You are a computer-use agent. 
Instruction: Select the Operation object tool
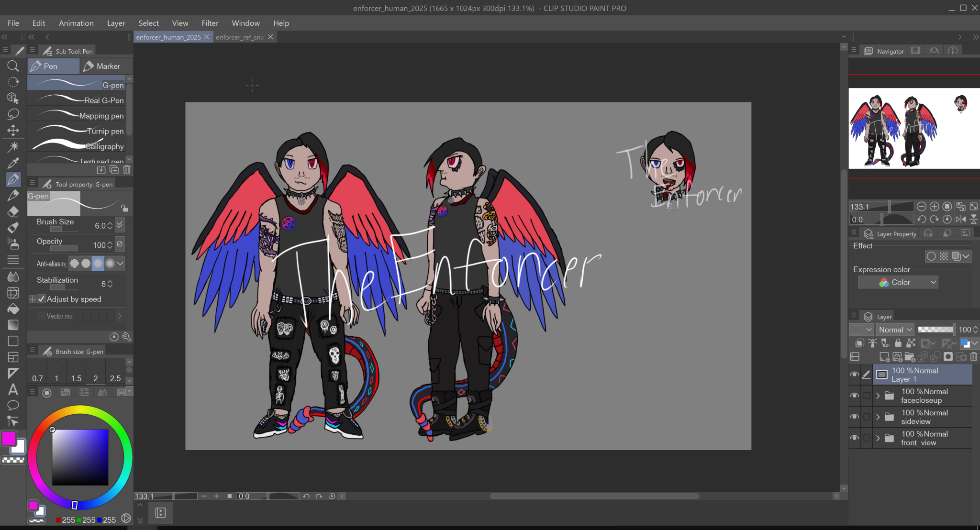click(x=13, y=98)
